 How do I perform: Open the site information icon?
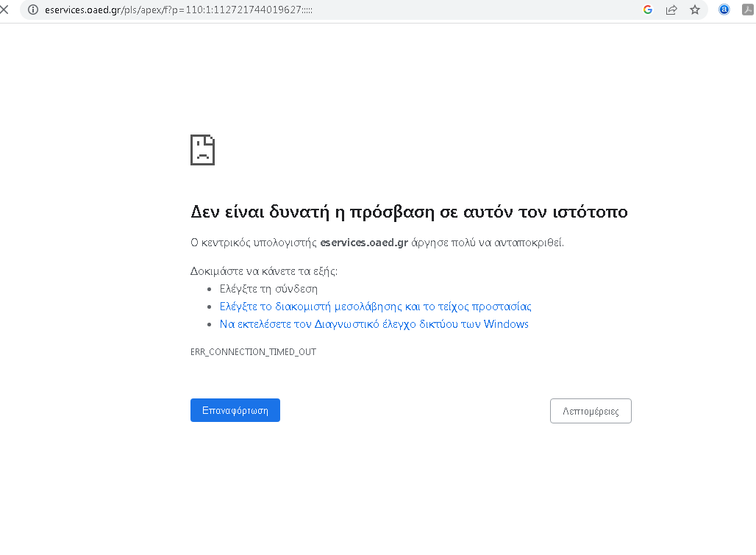33,10
